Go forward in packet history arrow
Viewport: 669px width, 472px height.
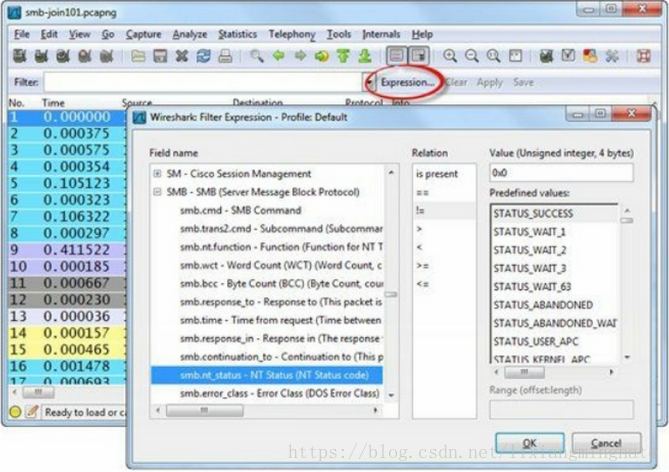tap(300, 56)
